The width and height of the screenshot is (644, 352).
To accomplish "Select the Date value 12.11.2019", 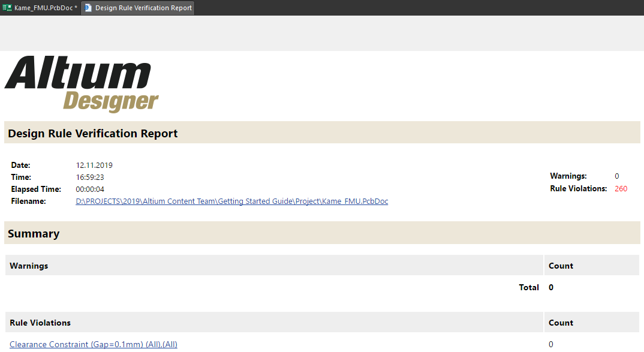I will (94, 165).
